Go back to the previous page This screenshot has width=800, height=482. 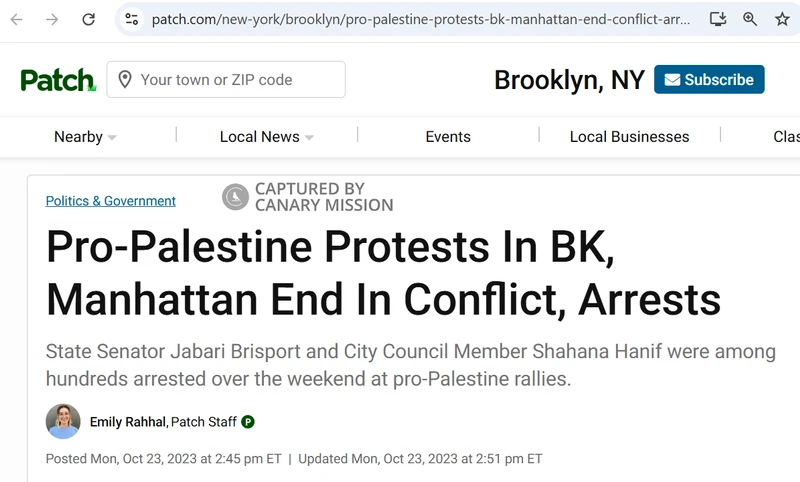(x=17, y=19)
